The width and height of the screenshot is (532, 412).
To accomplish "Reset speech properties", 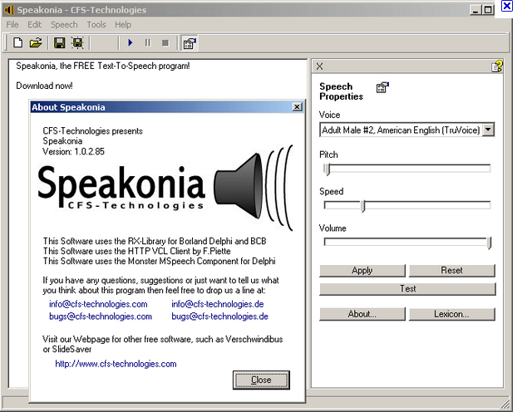I will [x=451, y=270].
